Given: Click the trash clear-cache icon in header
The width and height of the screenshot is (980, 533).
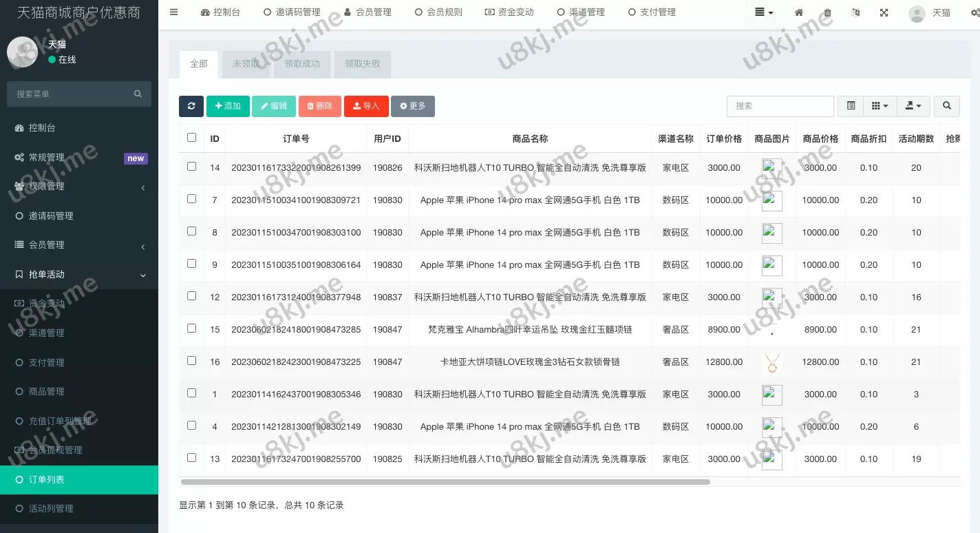Looking at the screenshot, I should pos(827,12).
